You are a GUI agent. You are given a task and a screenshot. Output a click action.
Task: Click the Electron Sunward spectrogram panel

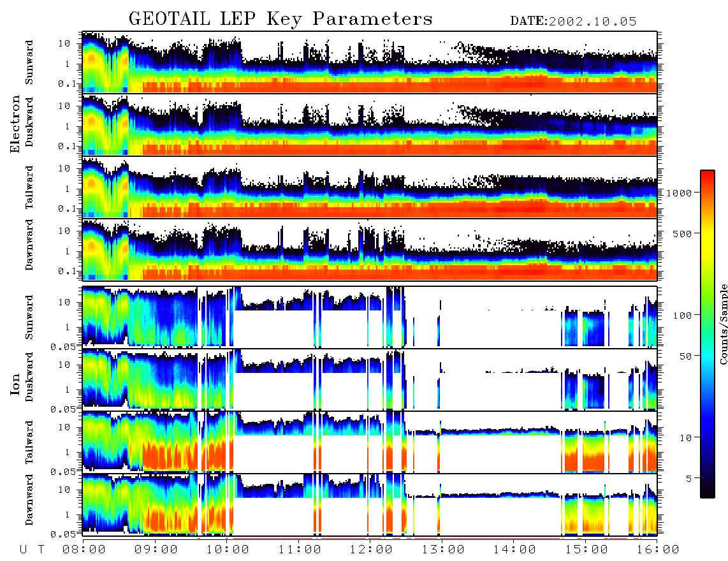pyautogui.click(x=370, y=62)
